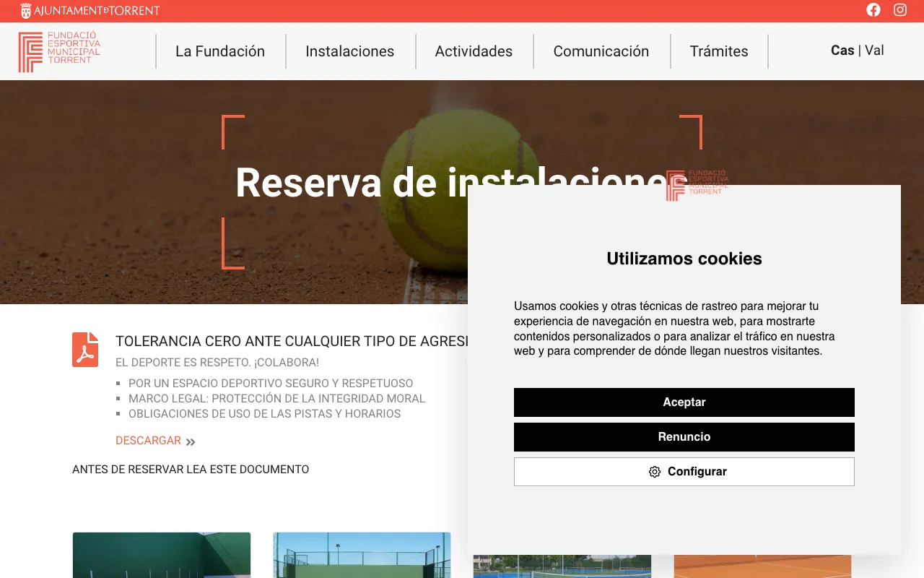The width and height of the screenshot is (924, 578).
Task: Click 'OBLIGACIONES DE USO DE LAS PISTAS Y HORARIOS'
Action: (264, 414)
